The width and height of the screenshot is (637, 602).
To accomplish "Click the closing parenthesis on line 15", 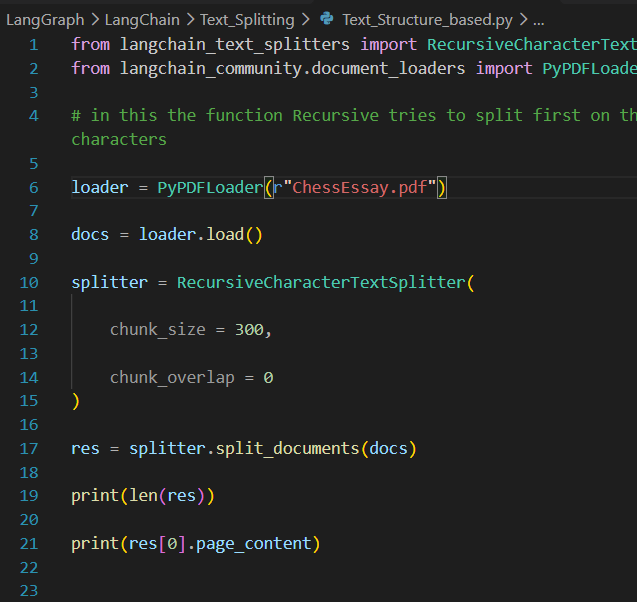I will tap(76, 401).
